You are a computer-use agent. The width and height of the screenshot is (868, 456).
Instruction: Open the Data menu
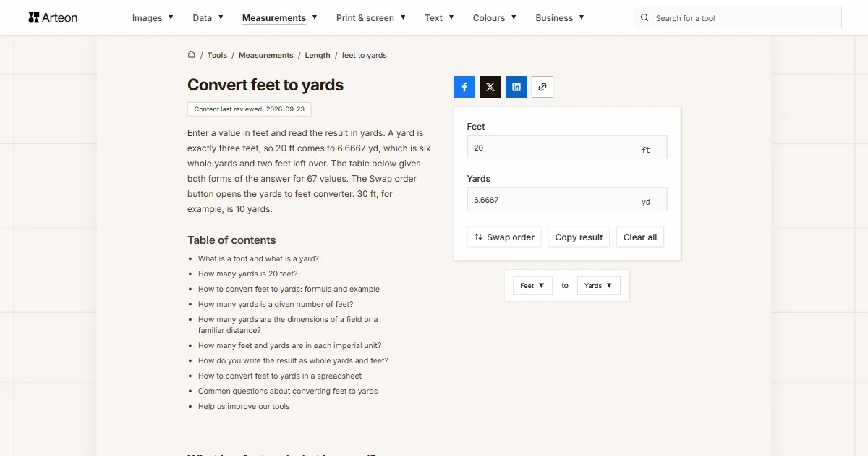click(x=208, y=17)
